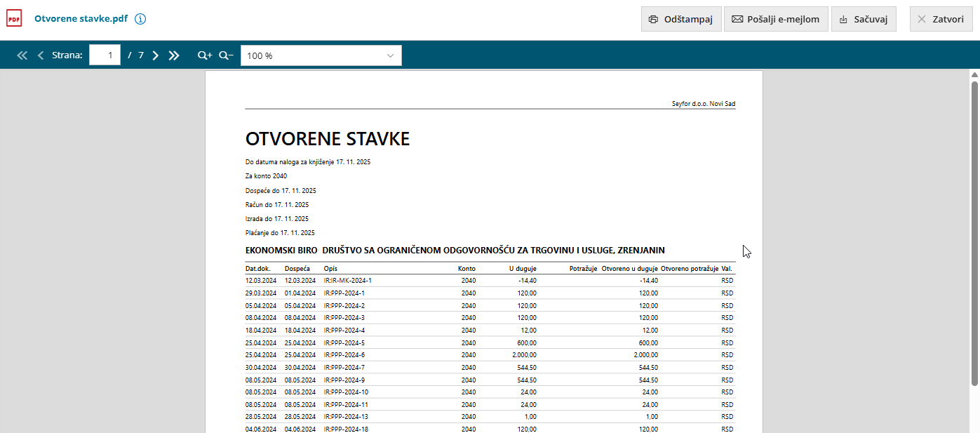
Task: Click the Potražuje column header
Action: tap(583, 269)
